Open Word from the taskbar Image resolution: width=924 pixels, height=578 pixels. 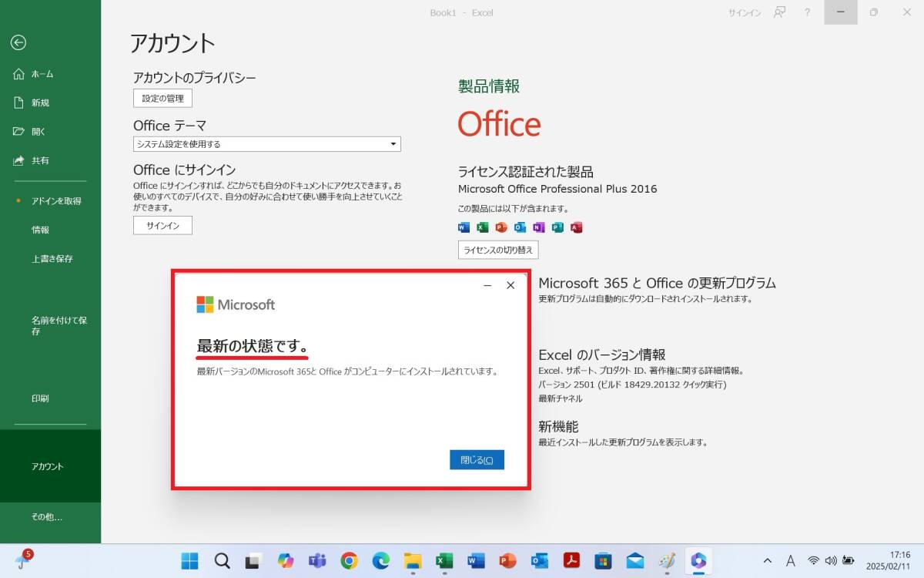(x=476, y=561)
